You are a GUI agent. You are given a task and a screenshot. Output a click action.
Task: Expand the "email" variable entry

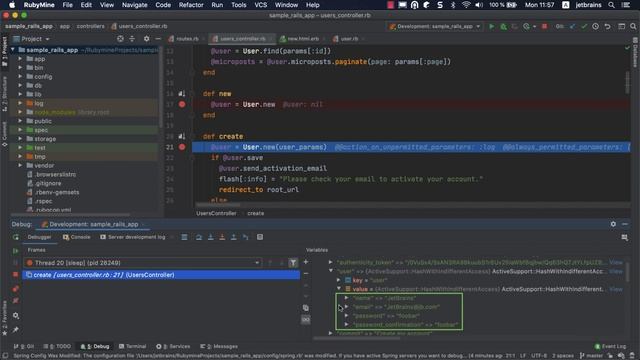[347, 307]
